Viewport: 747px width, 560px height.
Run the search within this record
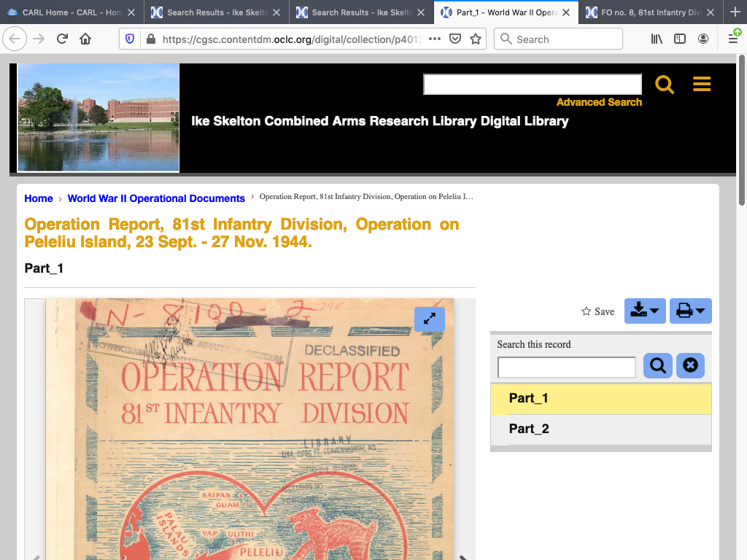tap(657, 365)
